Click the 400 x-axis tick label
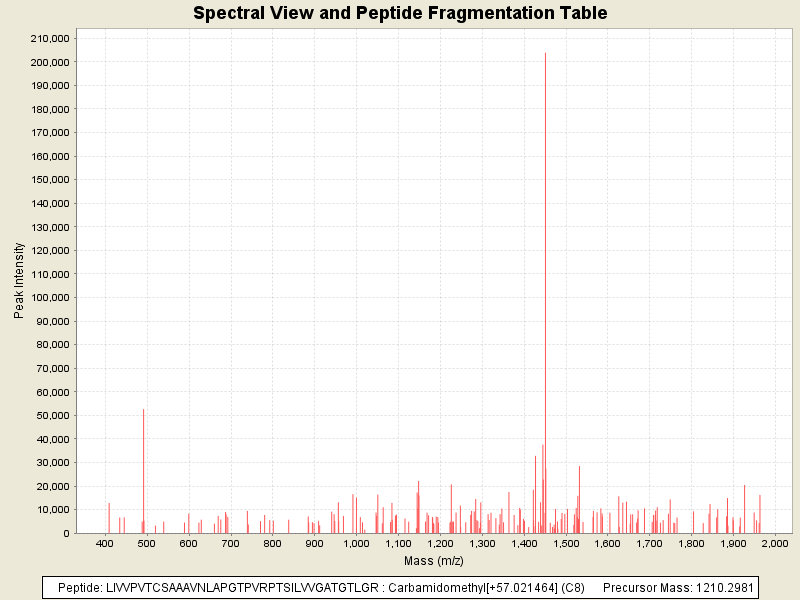800x600 pixels. tap(104, 545)
